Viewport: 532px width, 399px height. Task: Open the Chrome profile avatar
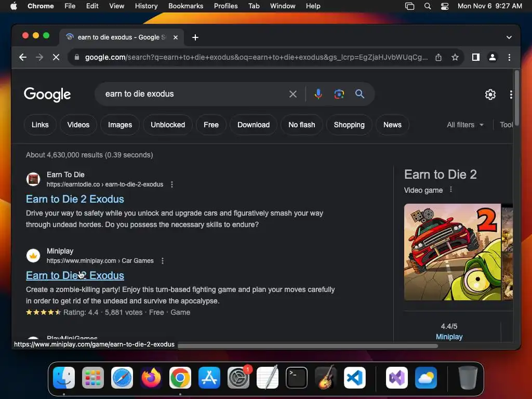493,57
